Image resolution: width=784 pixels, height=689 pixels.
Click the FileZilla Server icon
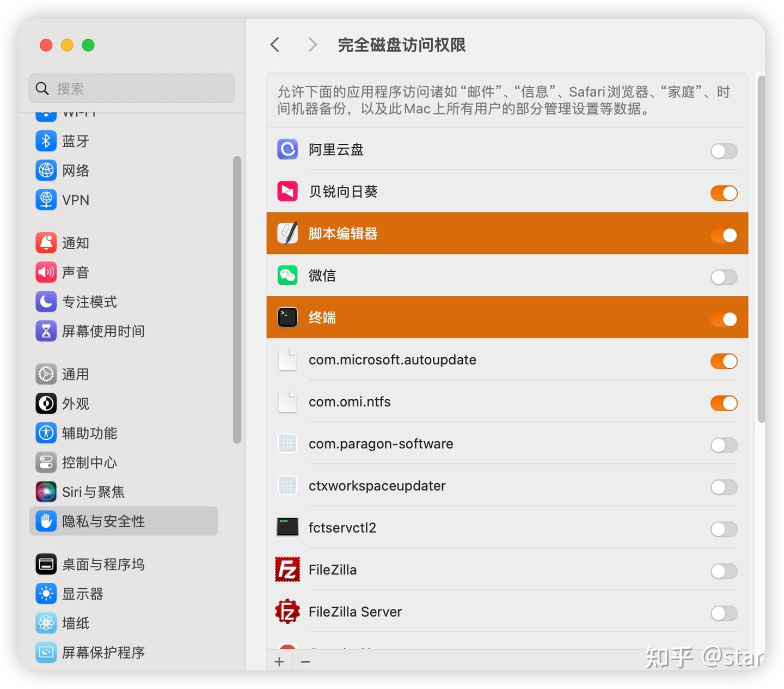[287, 611]
